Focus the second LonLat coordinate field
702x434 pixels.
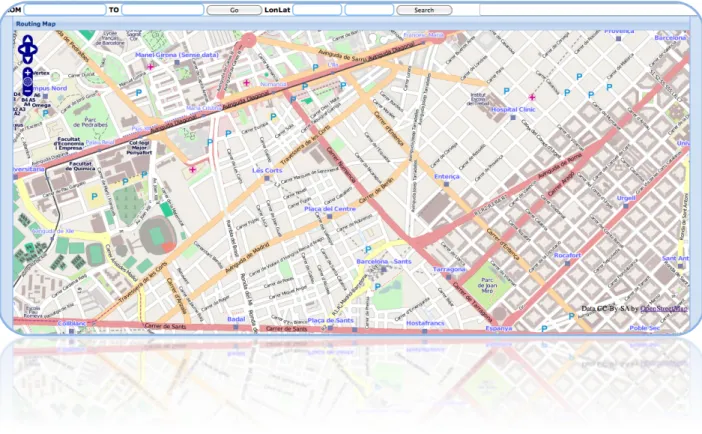tap(369, 9)
